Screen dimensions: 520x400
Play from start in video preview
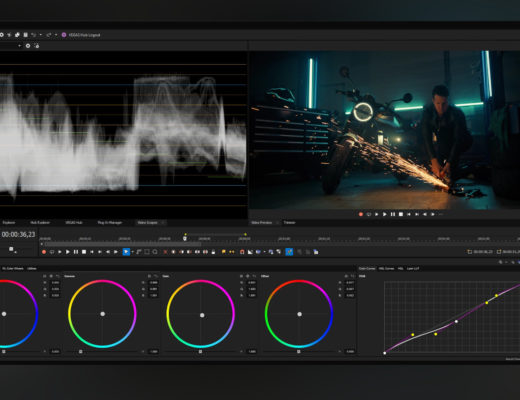click(377, 214)
